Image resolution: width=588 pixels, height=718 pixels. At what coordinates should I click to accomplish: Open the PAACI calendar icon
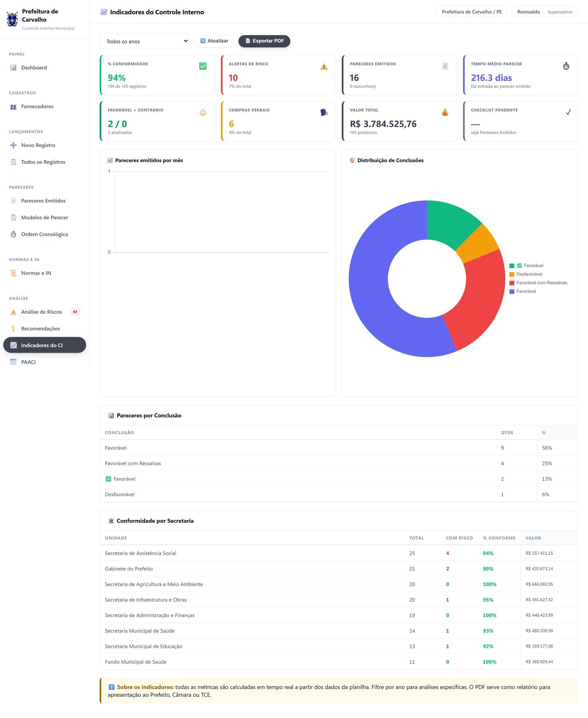(13, 362)
